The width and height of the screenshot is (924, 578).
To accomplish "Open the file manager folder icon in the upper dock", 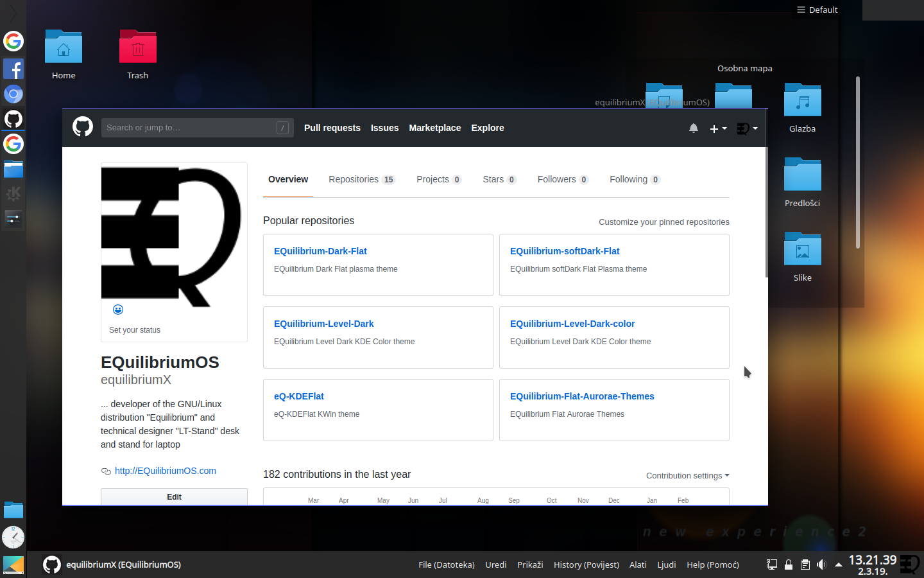I will coord(13,169).
